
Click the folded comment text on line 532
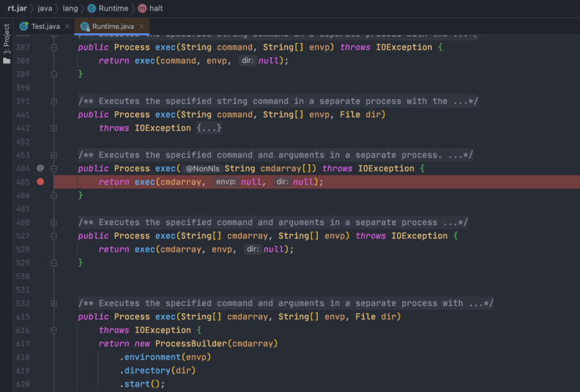coord(286,303)
